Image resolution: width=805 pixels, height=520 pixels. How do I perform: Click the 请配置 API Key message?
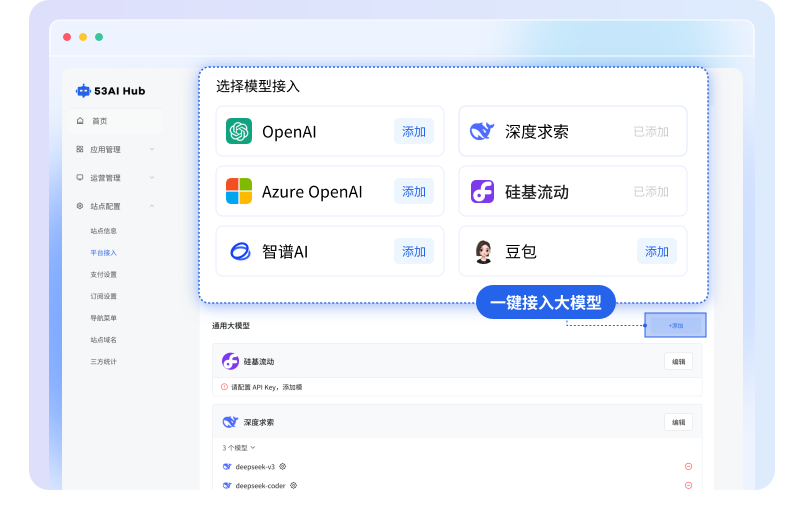coord(266,388)
